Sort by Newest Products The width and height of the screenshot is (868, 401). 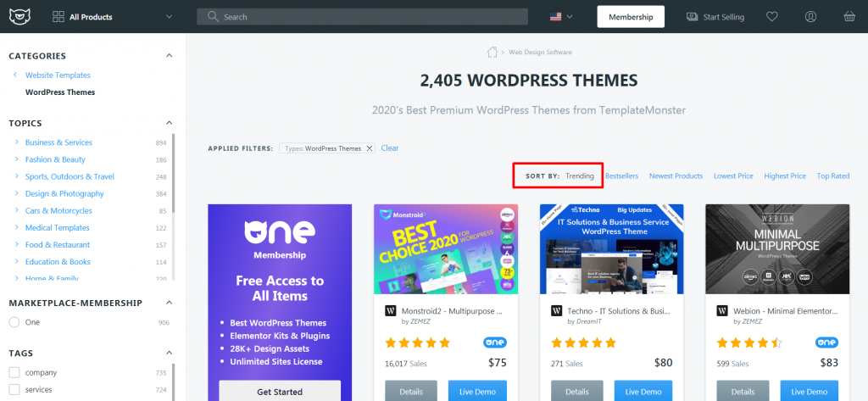pyautogui.click(x=676, y=176)
